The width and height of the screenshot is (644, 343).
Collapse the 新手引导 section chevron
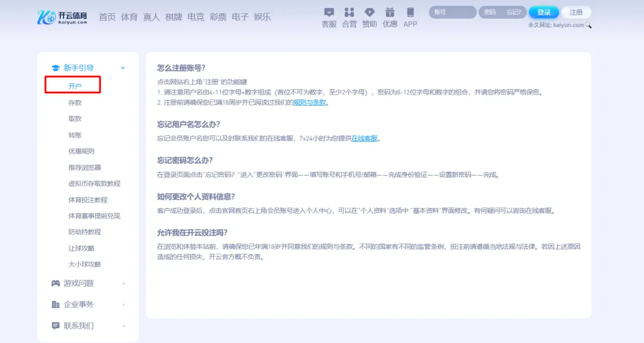122,67
